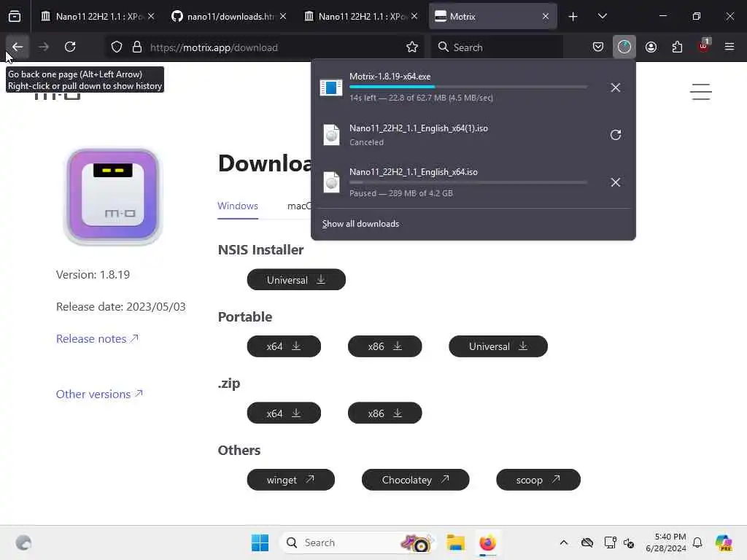747x560 pixels.
Task: Click the paused Nano11 iso progress bar
Action: (x=468, y=182)
